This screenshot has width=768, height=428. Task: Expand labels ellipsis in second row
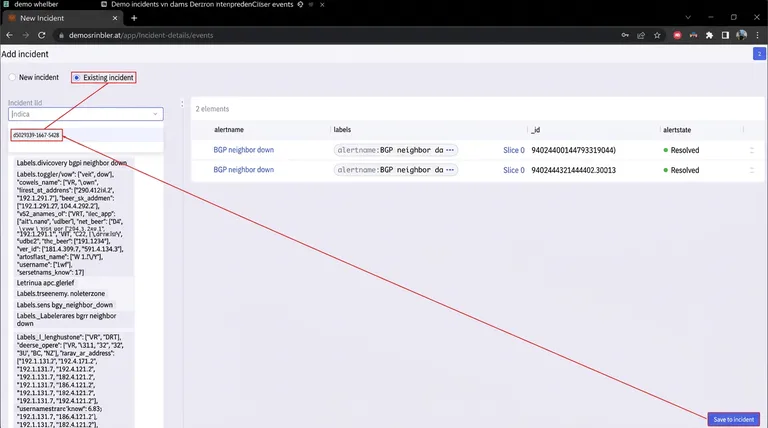(450, 169)
